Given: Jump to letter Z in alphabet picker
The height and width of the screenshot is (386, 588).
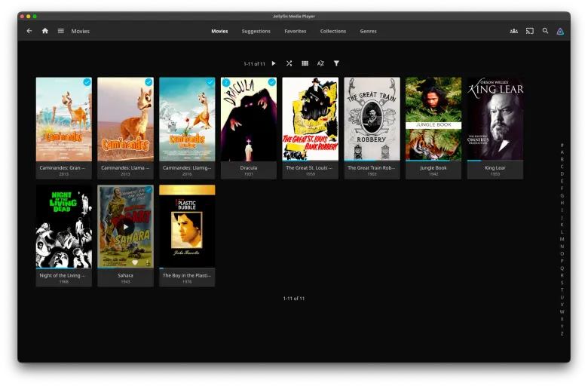Looking at the screenshot, I should click(562, 333).
